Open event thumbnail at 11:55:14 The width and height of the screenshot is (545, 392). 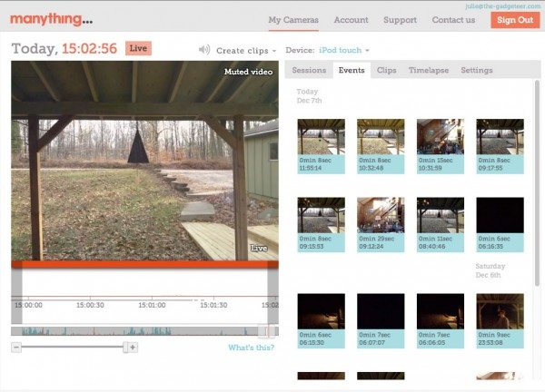point(322,146)
